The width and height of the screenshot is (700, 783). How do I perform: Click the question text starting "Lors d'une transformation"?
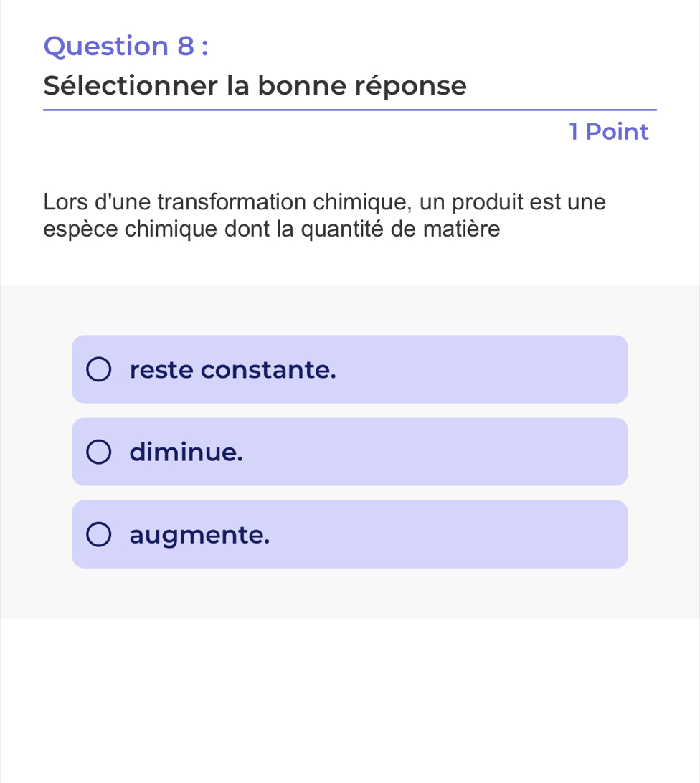click(x=324, y=201)
